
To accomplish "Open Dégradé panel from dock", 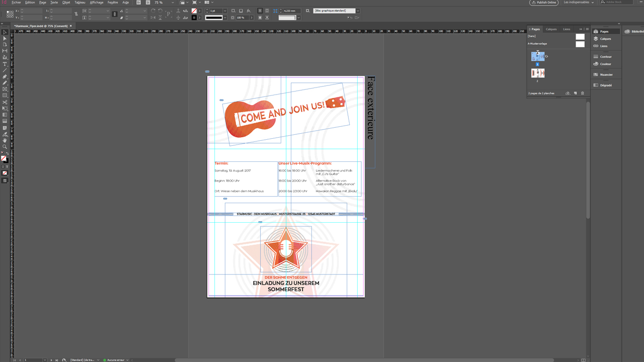I will 605,85.
